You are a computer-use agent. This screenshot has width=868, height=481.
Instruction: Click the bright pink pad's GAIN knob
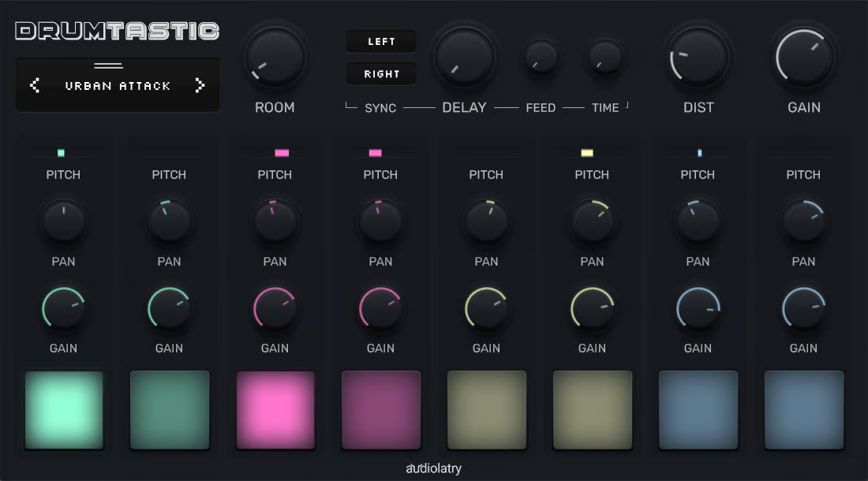[x=275, y=308]
